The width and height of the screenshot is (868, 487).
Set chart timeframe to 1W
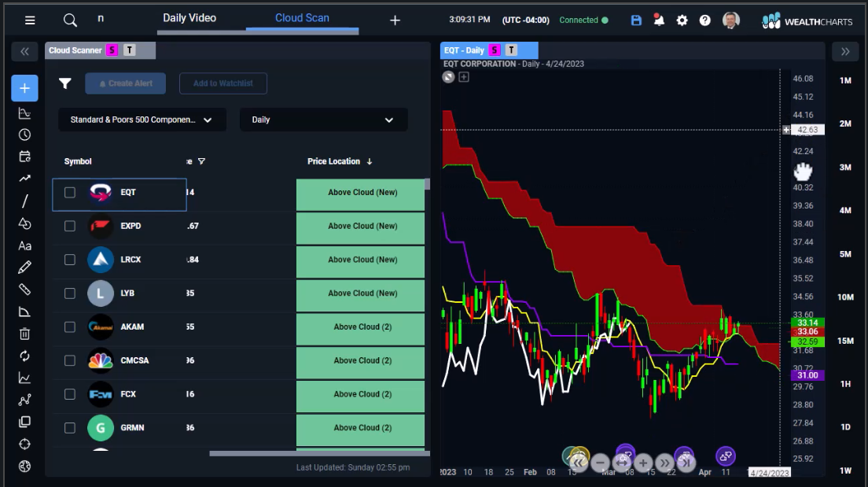(845, 470)
